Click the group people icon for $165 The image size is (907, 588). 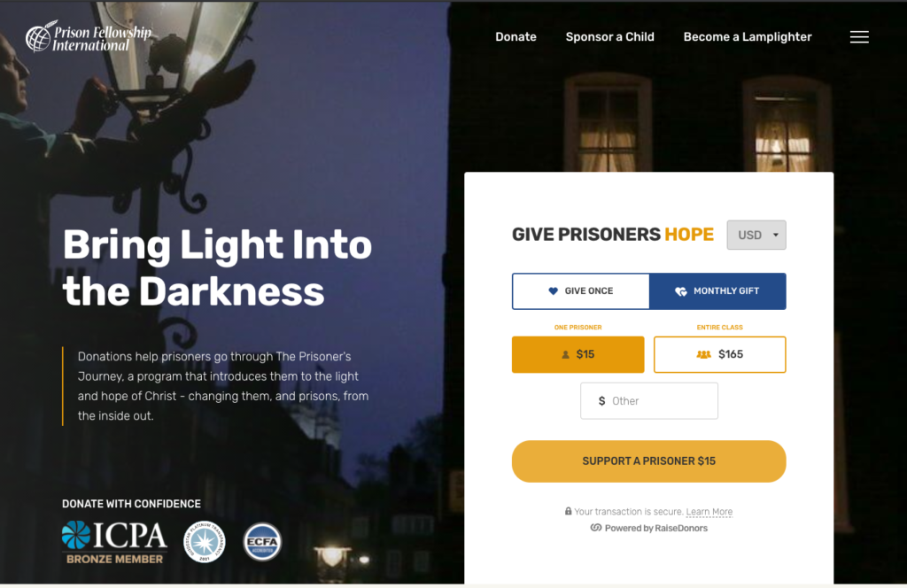click(703, 354)
